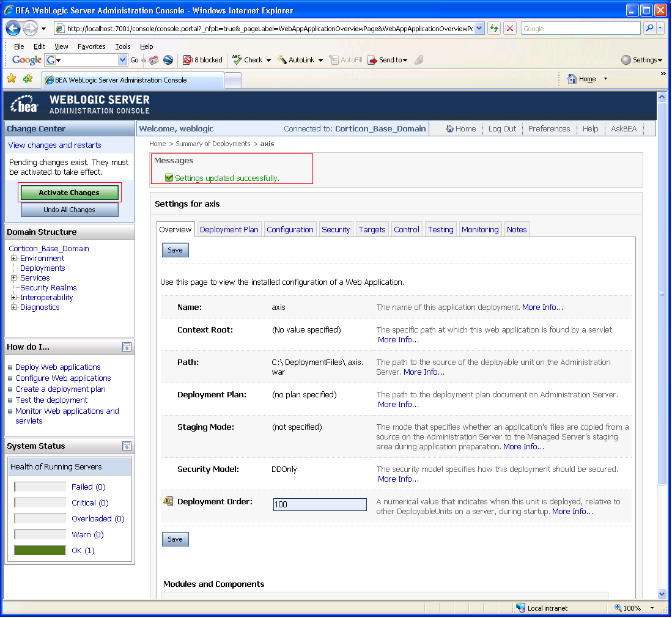672x618 pixels.
Task: Expand the Environment tree node
Action: [x=13, y=259]
